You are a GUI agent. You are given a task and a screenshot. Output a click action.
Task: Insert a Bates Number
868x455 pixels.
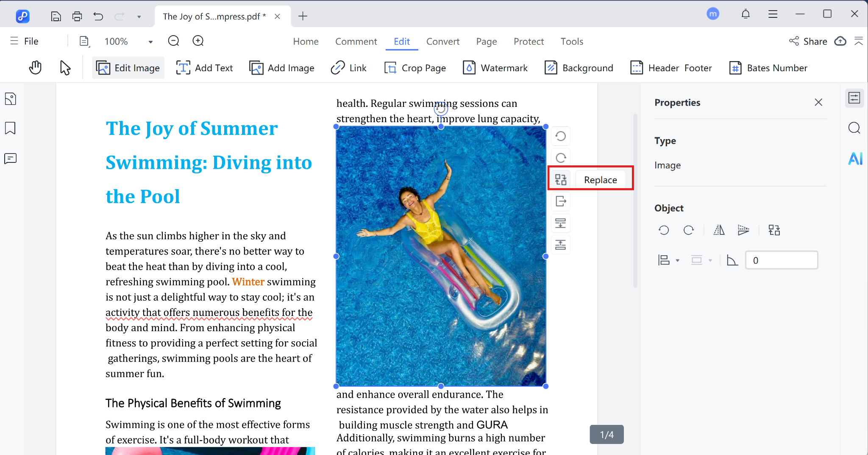pyautogui.click(x=768, y=67)
